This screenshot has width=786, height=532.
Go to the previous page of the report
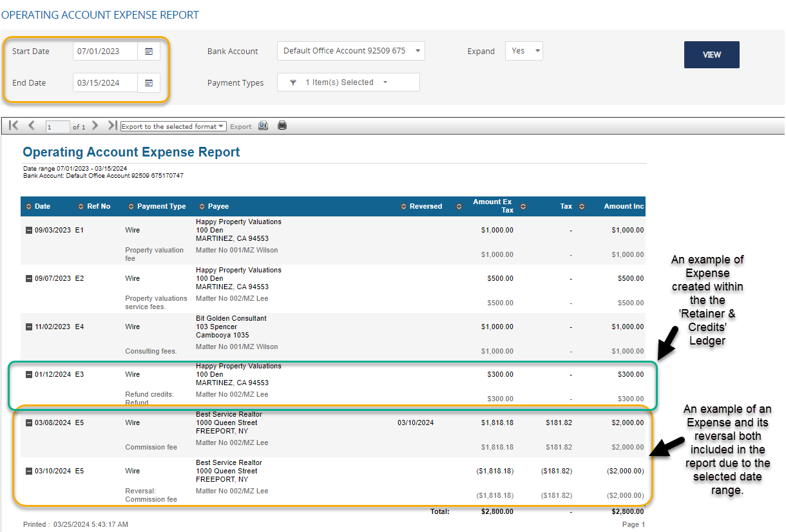click(x=30, y=126)
